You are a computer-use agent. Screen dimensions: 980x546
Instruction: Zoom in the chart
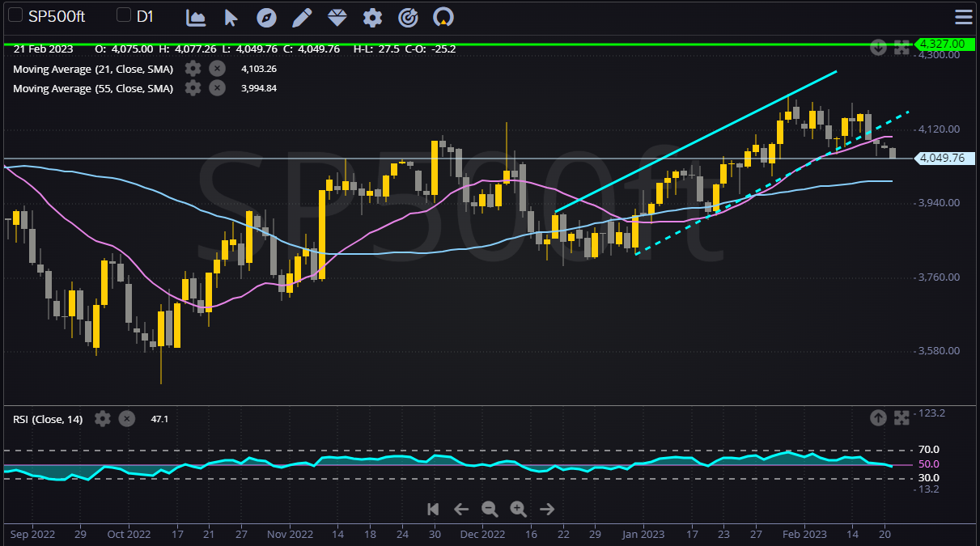pyautogui.click(x=519, y=509)
